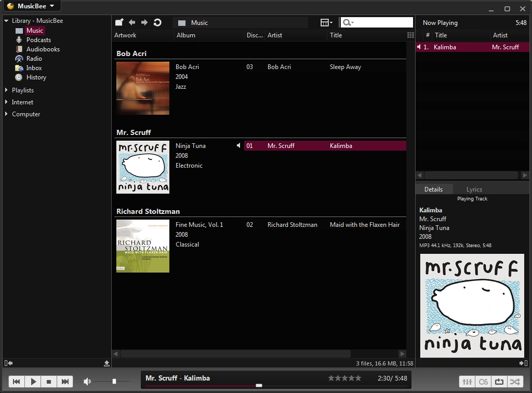Open the Podcasts section

[x=38, y=39]
